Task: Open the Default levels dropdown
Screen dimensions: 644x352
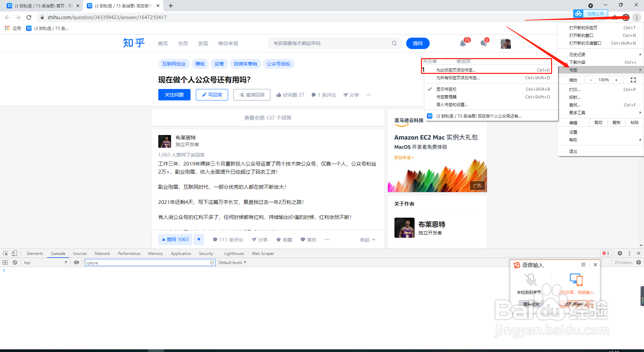Action: click(x=232, y=262)
